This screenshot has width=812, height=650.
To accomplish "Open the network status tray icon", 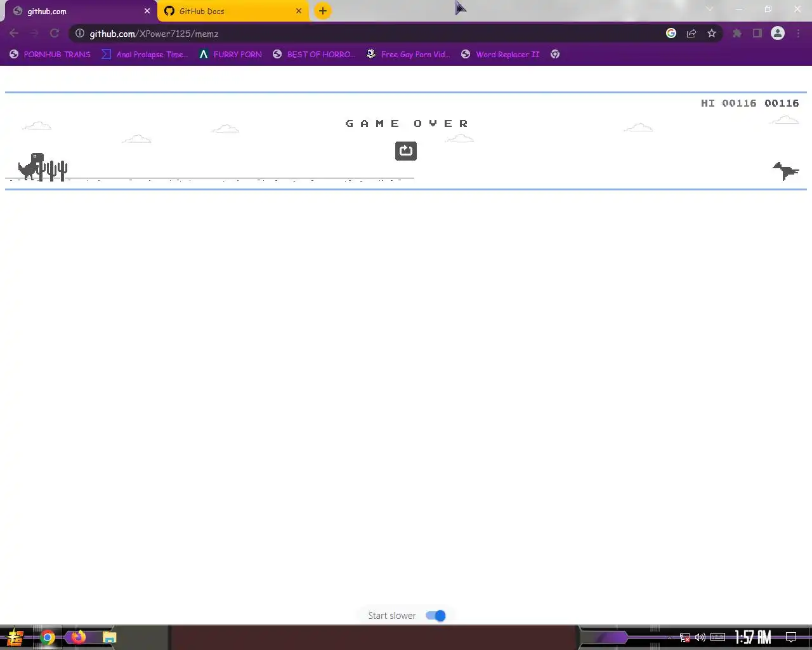I will (x=684, y=637).
